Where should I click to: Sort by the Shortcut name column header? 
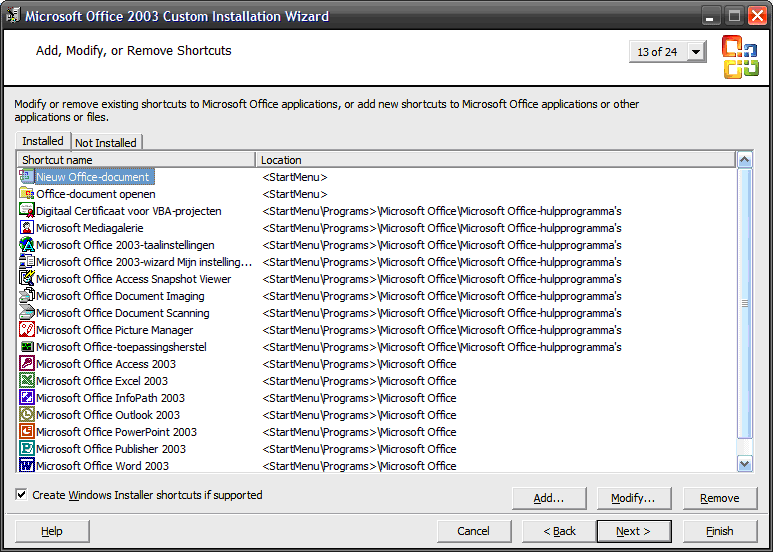point(136,160)
